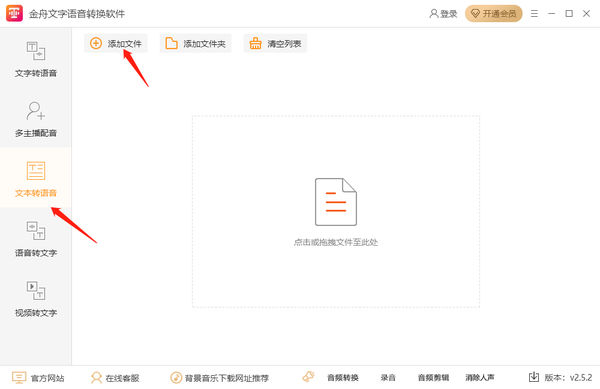
Task: Open the hamburger menu in title bar
Action: (x=534, y=14)
